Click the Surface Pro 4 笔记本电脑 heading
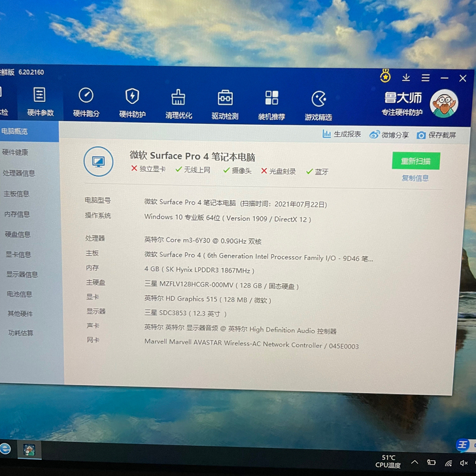 192,156
